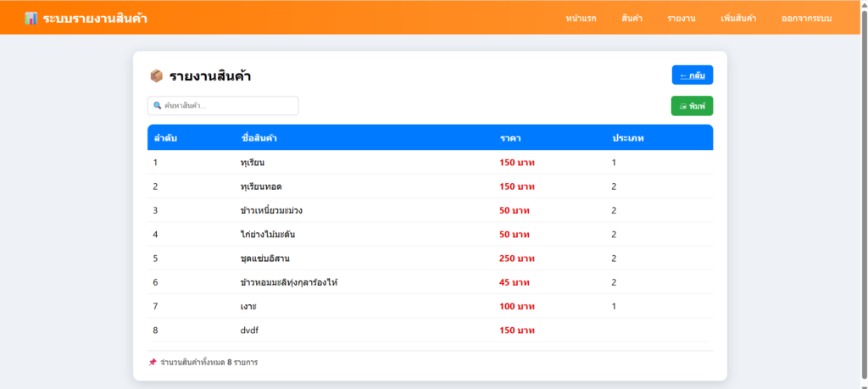Select the ทุเรียนทอด product row
The height and width of the screenshot is (389, 868).
tap(261, 186)
